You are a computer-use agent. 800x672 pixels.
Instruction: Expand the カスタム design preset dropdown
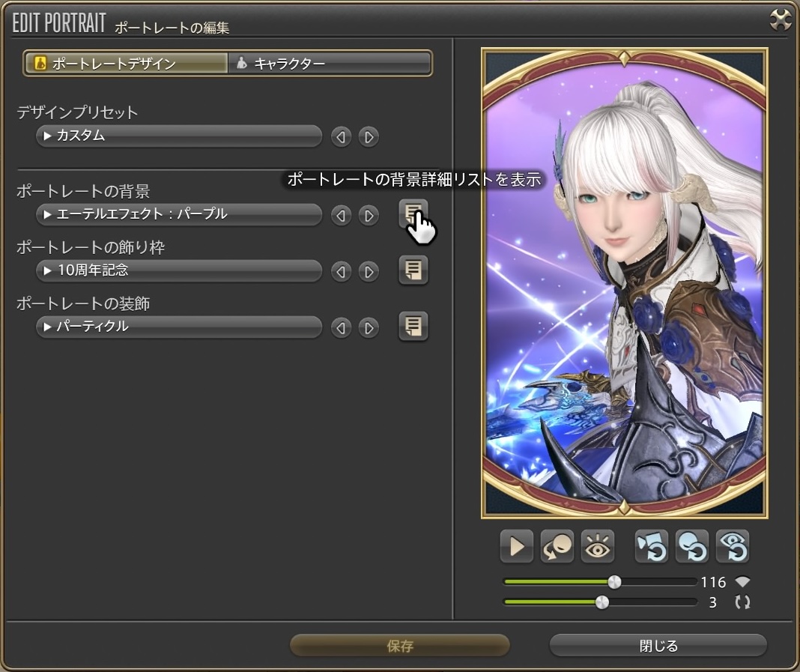click(179, 136)
